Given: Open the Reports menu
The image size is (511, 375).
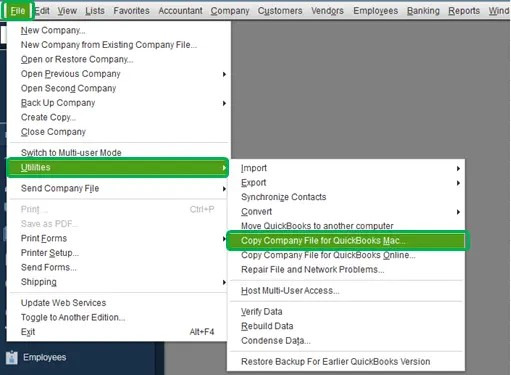Looking at the screenshot, I should tap(464, 11).
